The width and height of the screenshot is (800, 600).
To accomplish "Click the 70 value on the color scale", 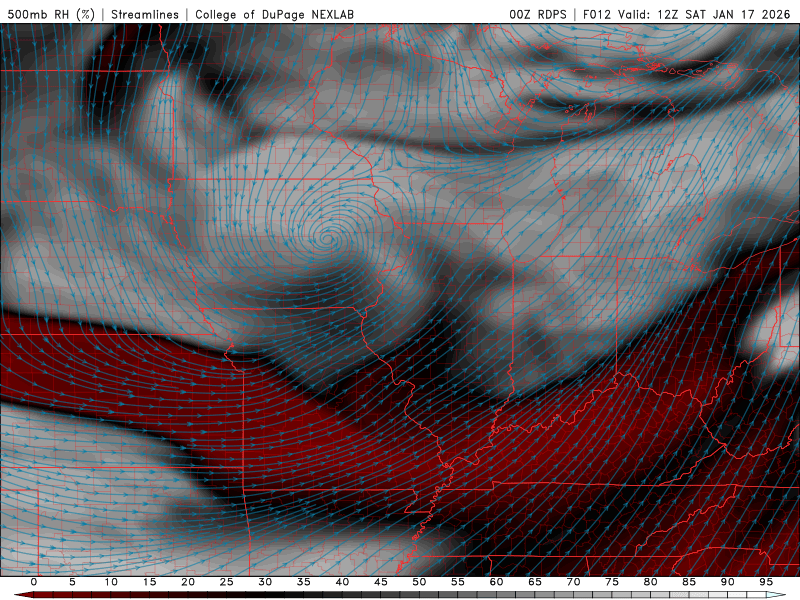I will pyautogui.click(x=573, y=582).
